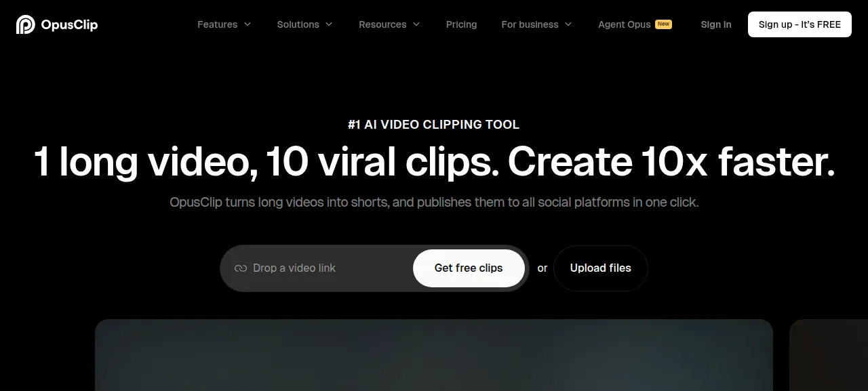868x391 pixels.
Task: Click the Get free clips button
Action: [x=469, y=268]
